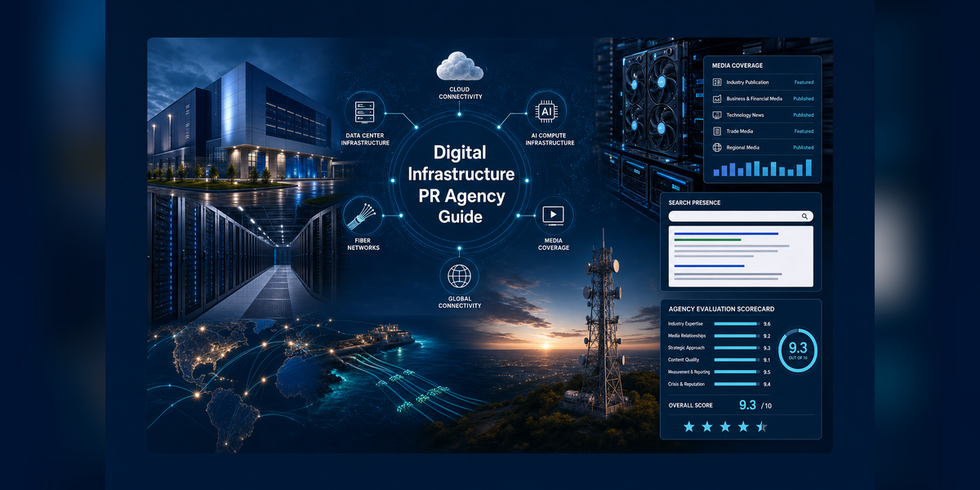The height and width of the screenshot is (490, 980).
Task: Click the "AGENCY EVALUATION SCORECARD" heading
Action: [x=721, y=310]
